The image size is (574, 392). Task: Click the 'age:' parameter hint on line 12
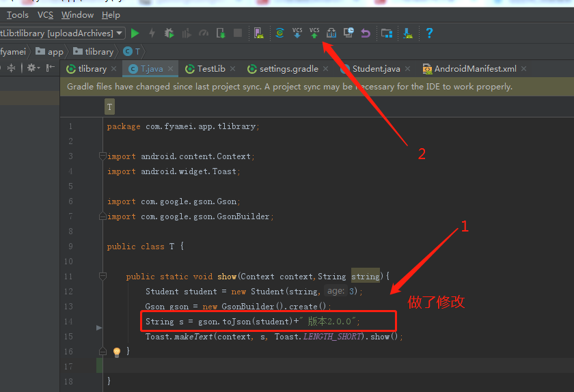click(336, 291)
